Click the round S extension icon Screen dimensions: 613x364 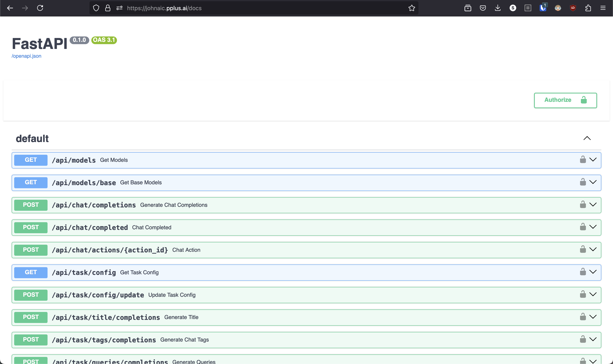(513, 8)
